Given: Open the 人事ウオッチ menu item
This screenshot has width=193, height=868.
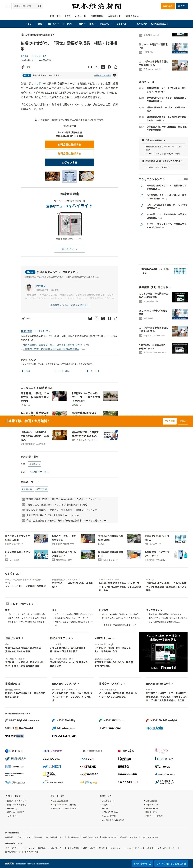Looking at the screenshot, I should pyautogui.click(x=114, y=16).
